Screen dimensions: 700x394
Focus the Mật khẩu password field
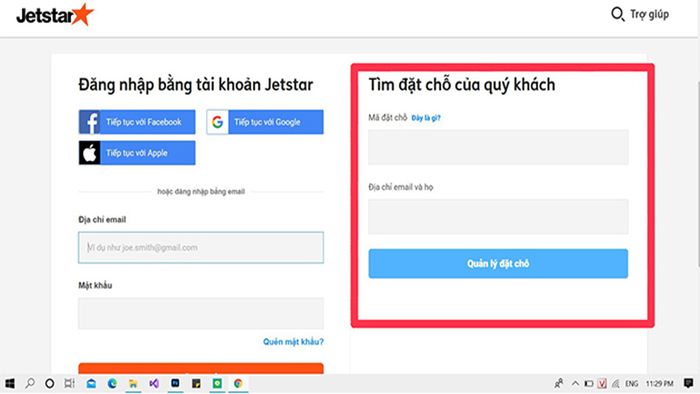pos(201,313)
